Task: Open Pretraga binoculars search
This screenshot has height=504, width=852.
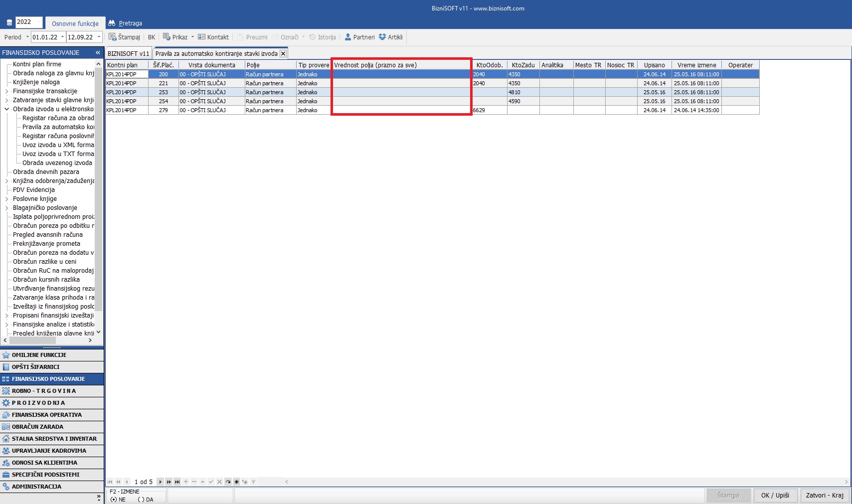Action: (112, 23)
